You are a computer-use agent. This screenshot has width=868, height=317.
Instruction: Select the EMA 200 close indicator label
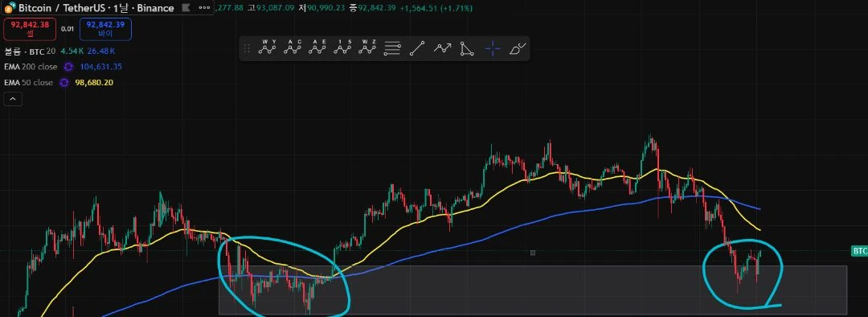click(31, 67)
